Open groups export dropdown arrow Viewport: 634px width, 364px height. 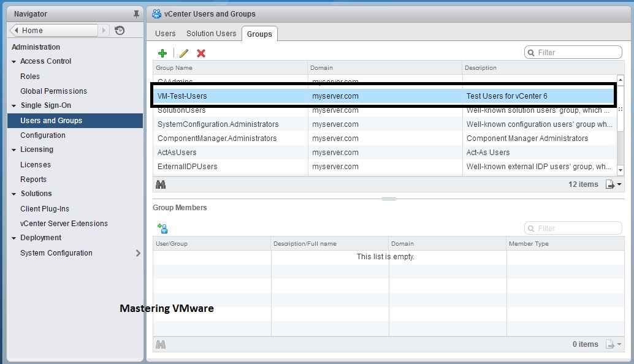click(619, 184)
